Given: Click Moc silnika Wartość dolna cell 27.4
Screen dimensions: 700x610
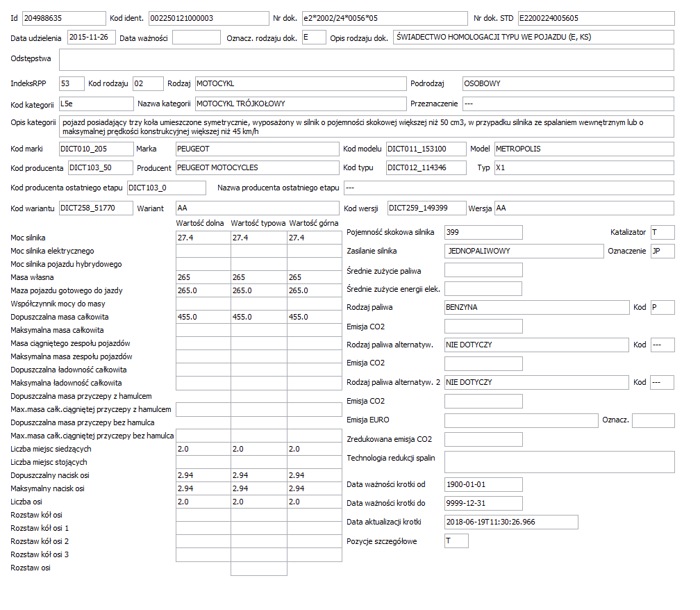Looking at the screenshot, I should [203, 238].
